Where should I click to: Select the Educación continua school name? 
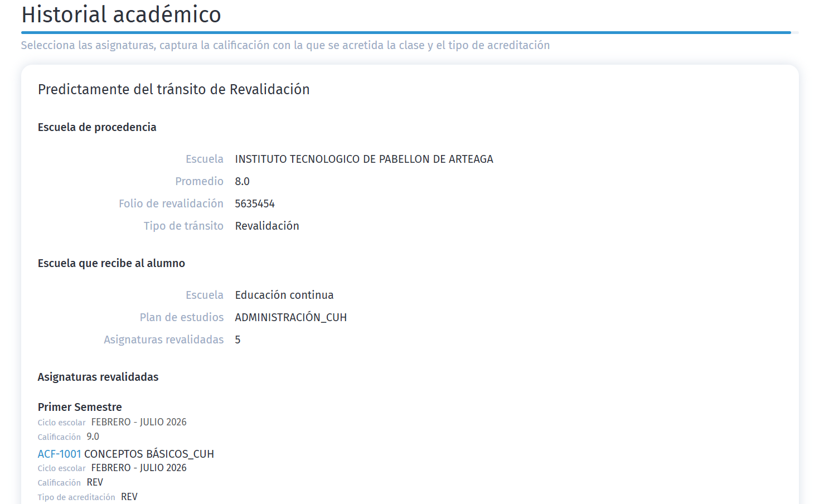click(x=284, y=295)
